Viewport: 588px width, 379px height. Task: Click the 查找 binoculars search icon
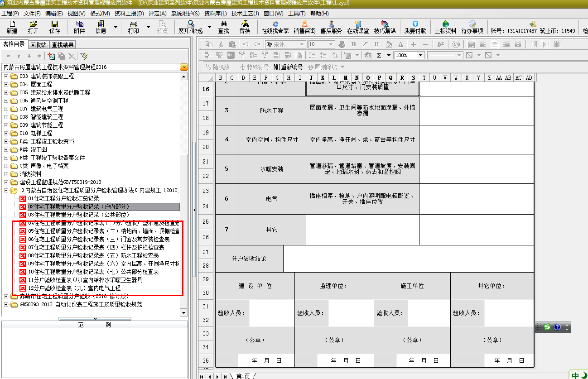point(223,27)
